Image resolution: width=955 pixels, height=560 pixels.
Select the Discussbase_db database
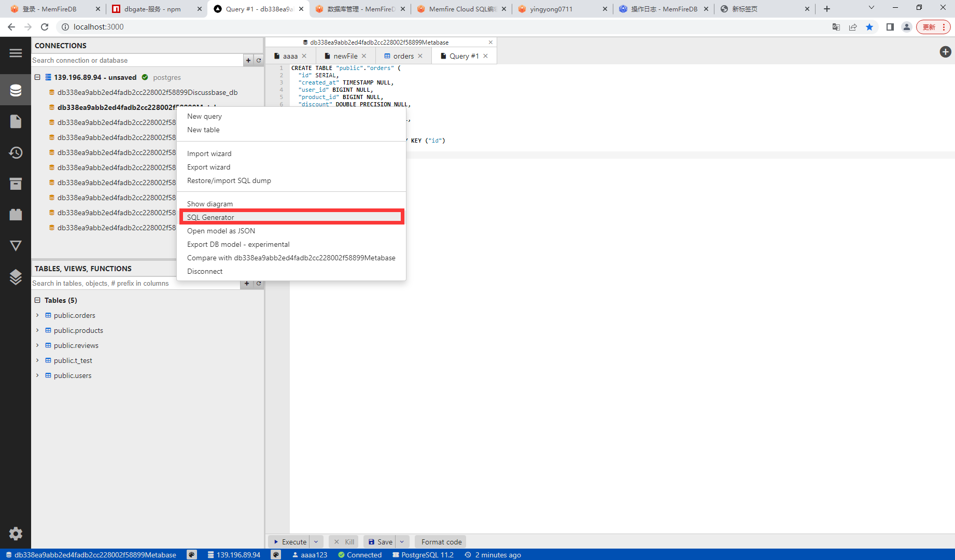click(147, 92)
